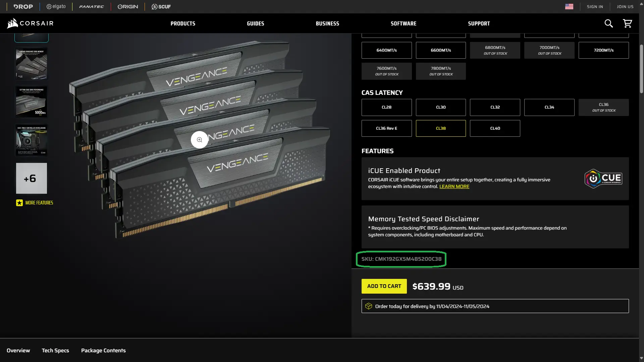Follow the iCUE Learn More link
The image size is (644, 362).
click(454, 186)
